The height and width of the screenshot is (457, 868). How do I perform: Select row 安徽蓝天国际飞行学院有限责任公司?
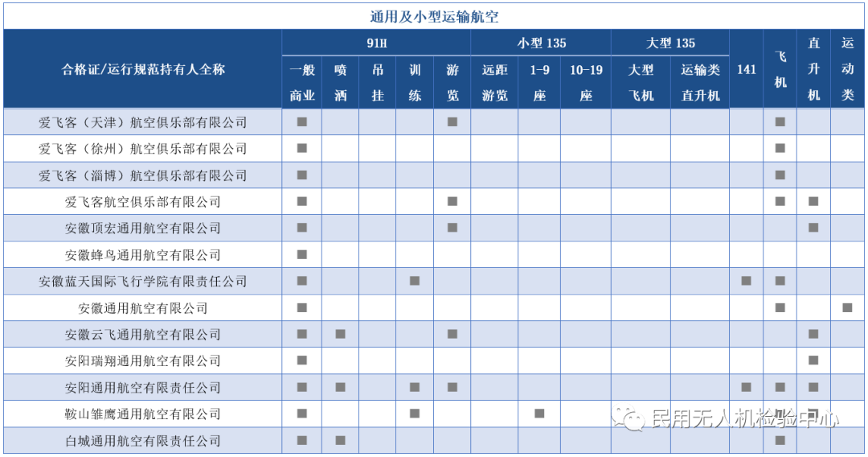[434, 281]
